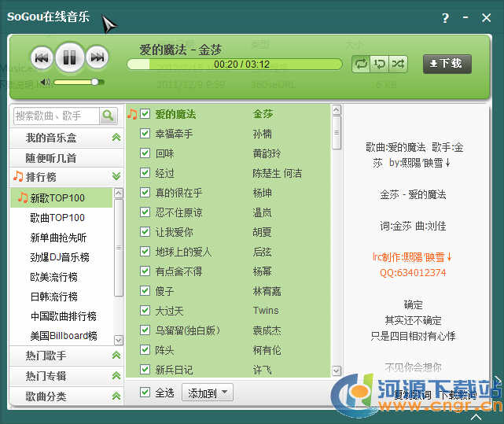Image resolution: width=504 pixels, height=424 pixels.
Task: Pause the current song playback
Action: pyautogui.click(x=69, y=57)
